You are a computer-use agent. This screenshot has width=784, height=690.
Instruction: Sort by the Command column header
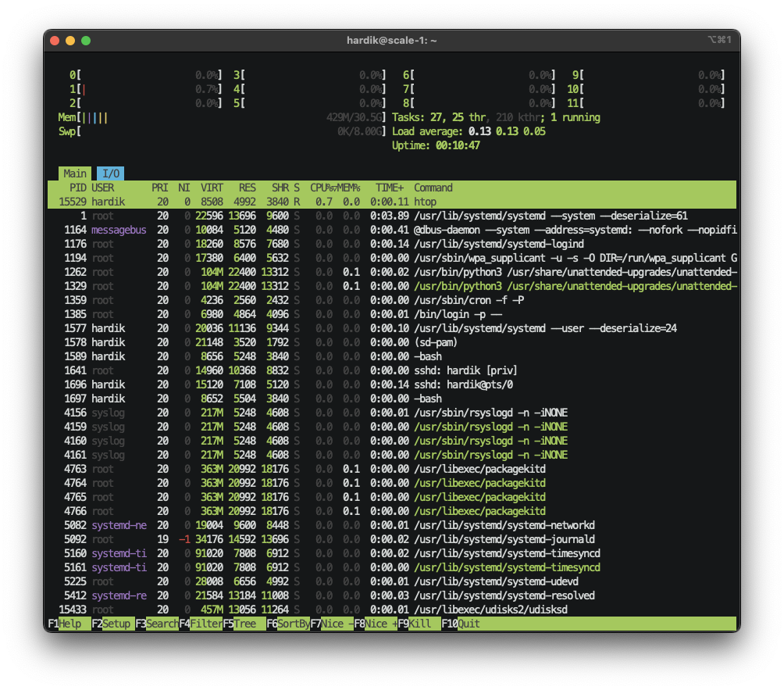[433, 188]
